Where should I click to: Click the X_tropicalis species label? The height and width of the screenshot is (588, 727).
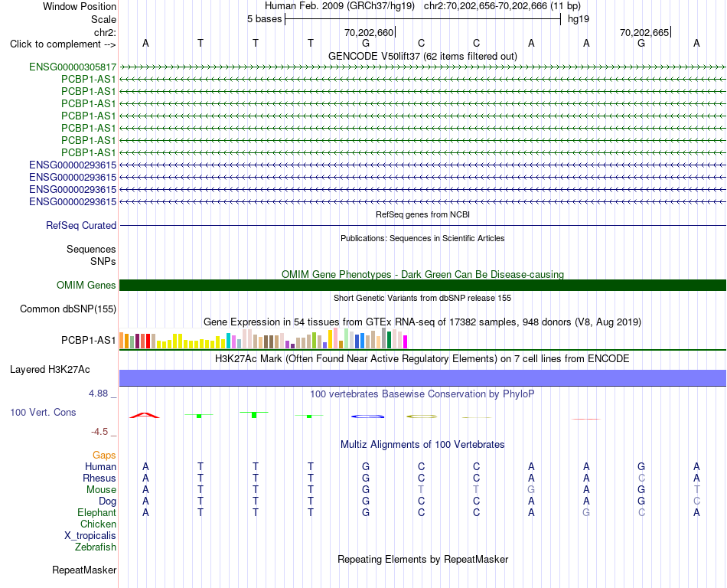pos(90,536)
